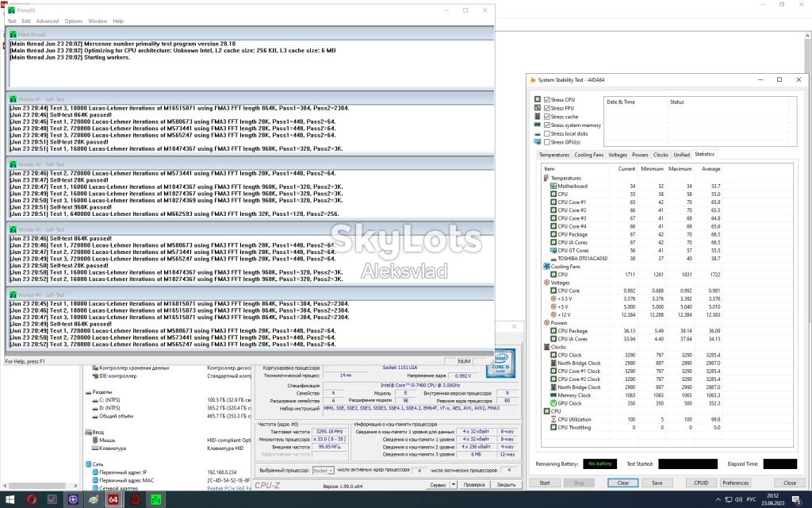Open the CPU-Z selected processor Socket dropdown
This screenshot has width=812, height=508.
pos(324,470)
